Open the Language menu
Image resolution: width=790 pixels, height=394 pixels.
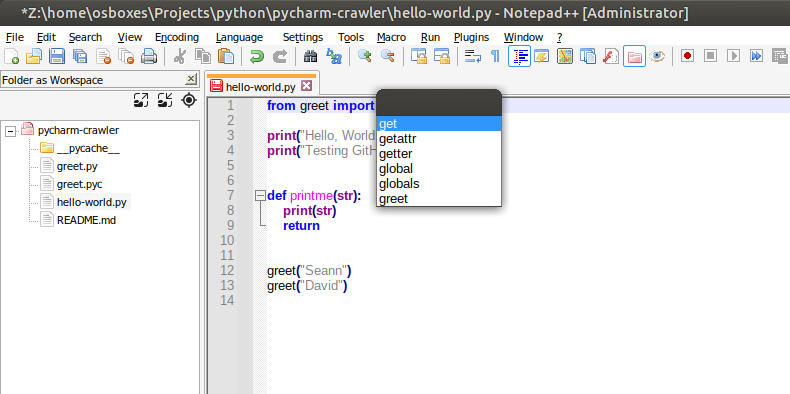point(239,37)
